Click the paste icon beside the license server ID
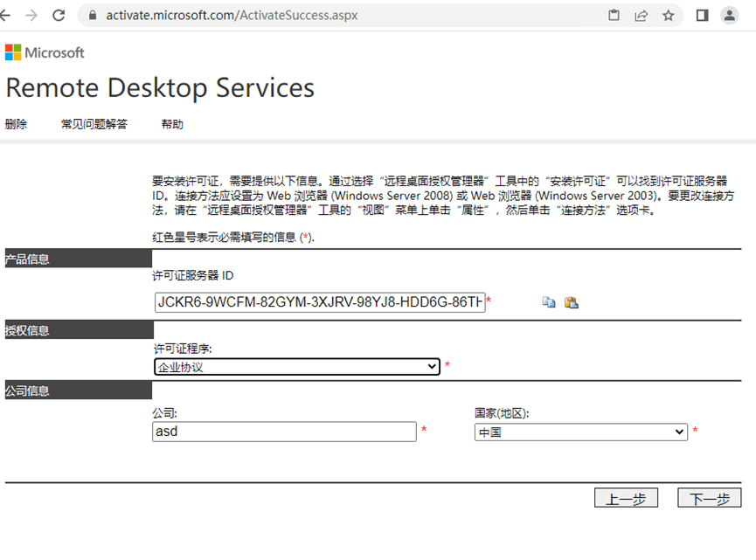Viewport: 756px width, 560px height. [x=571, y=301]
